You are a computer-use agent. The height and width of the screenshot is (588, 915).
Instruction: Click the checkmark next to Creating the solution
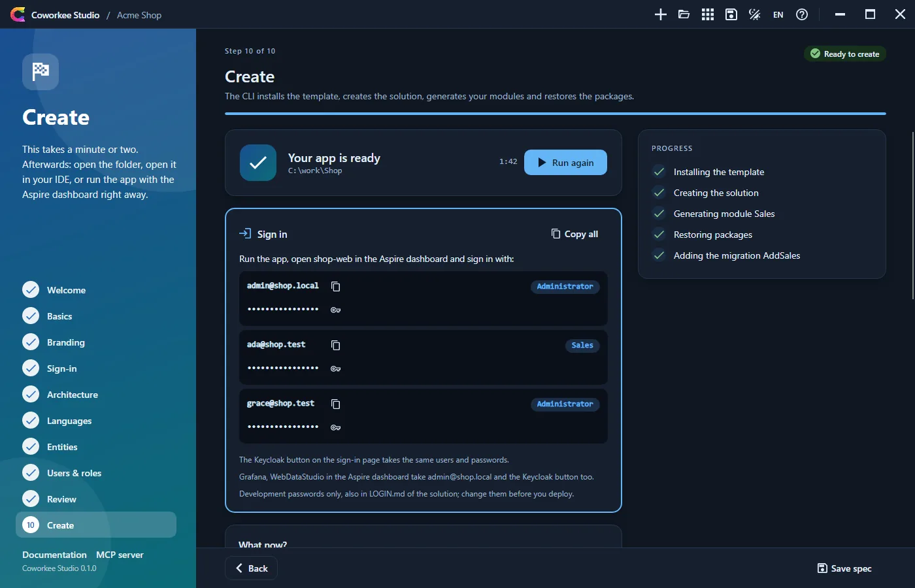pos(659,193)
